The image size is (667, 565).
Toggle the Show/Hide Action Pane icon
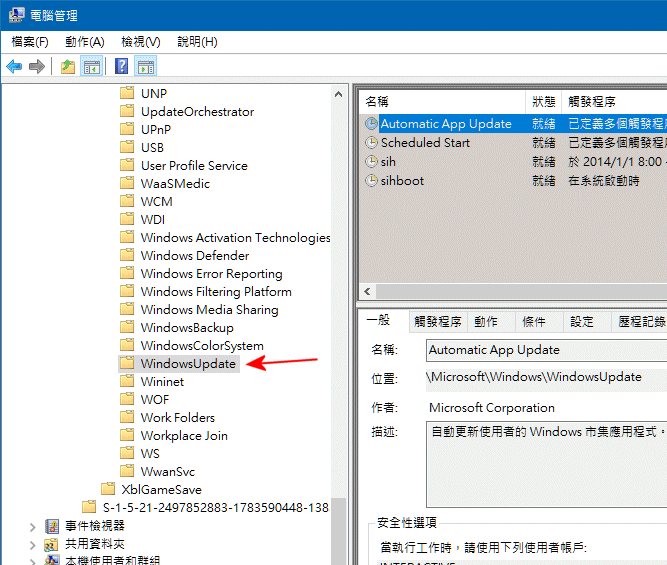pos(145,66)
